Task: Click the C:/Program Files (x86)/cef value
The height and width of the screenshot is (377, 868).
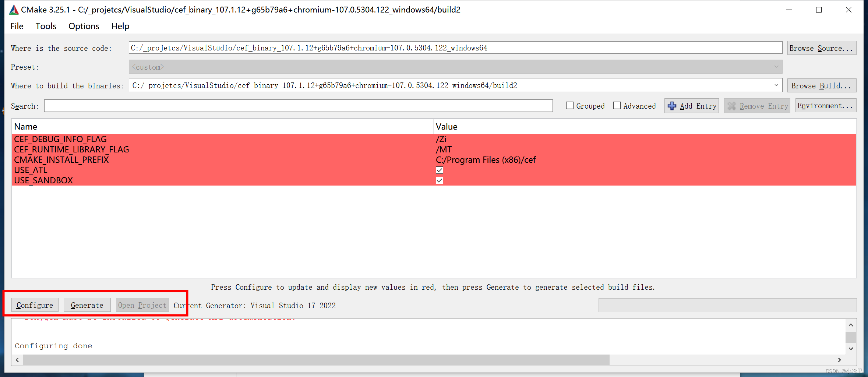Action: (486, 160)
